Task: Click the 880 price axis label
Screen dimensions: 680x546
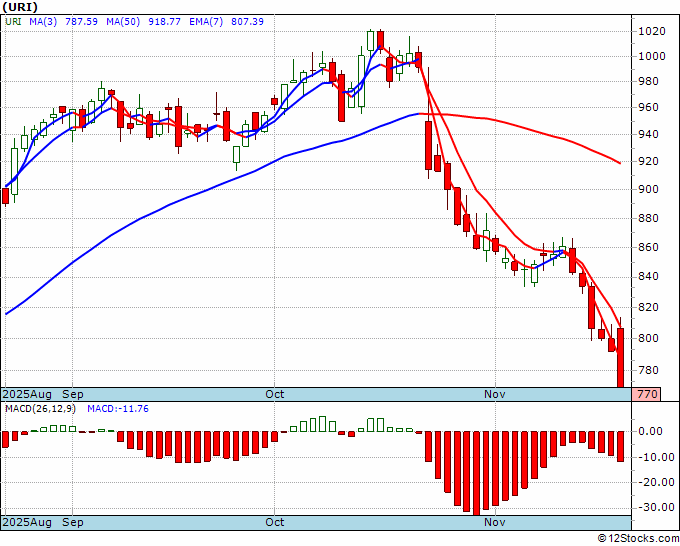Action: coord(648,218)
